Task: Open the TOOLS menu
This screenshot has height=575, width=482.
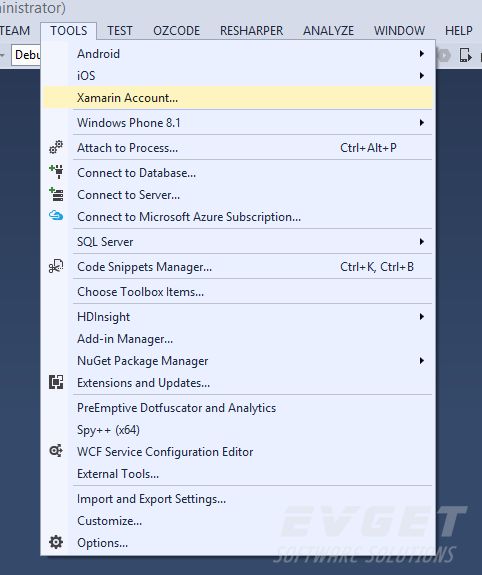Action: (69, 30)
